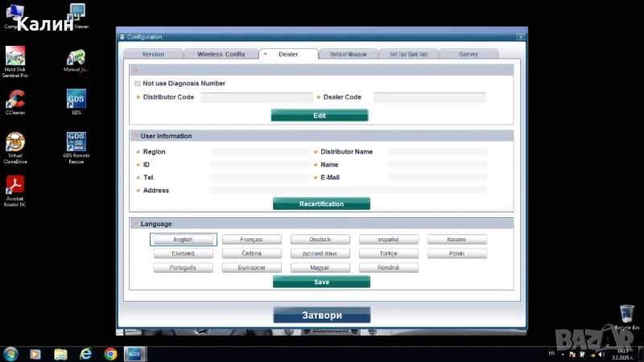Launch CCleaner from the desktop
644x362 pixels.
[x=15, y=100]
